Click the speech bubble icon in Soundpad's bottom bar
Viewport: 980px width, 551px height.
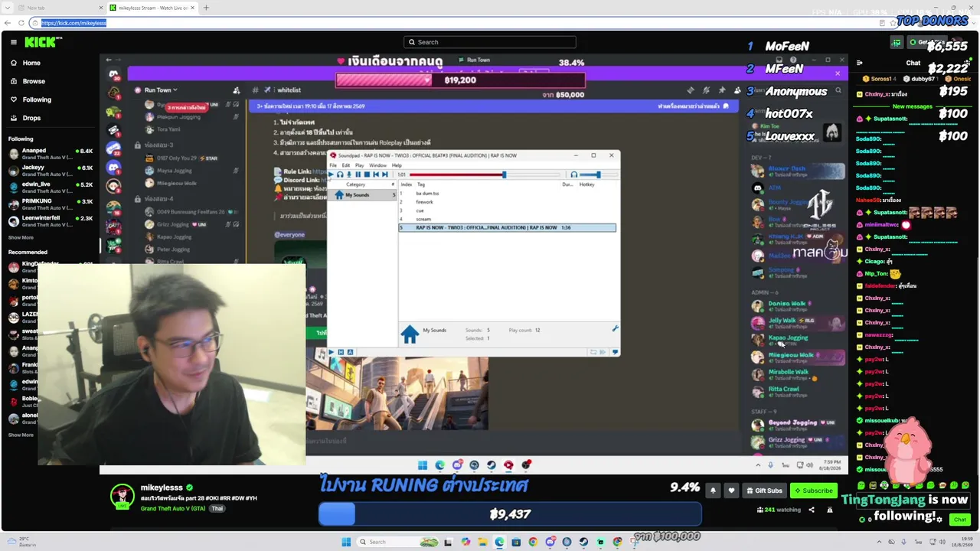point(614,352)
